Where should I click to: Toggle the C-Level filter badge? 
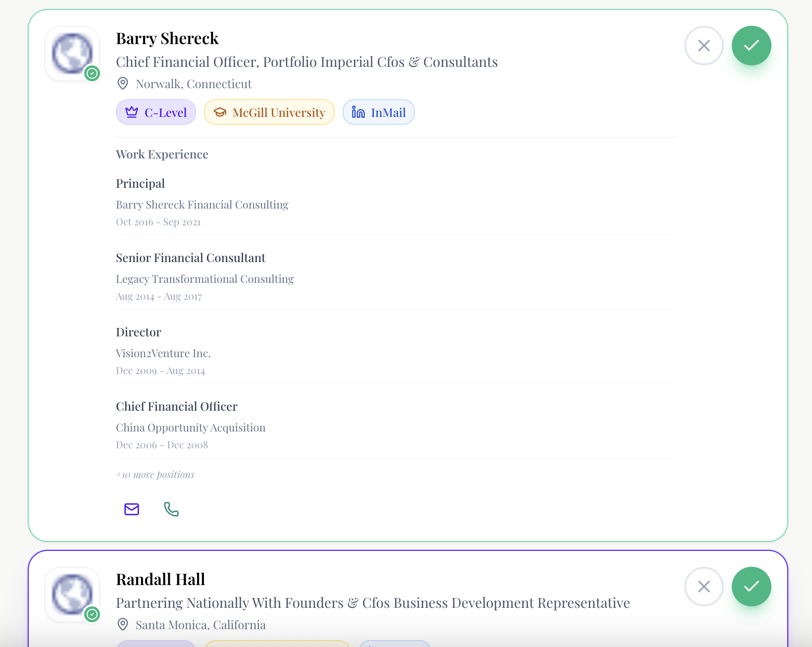155,112
